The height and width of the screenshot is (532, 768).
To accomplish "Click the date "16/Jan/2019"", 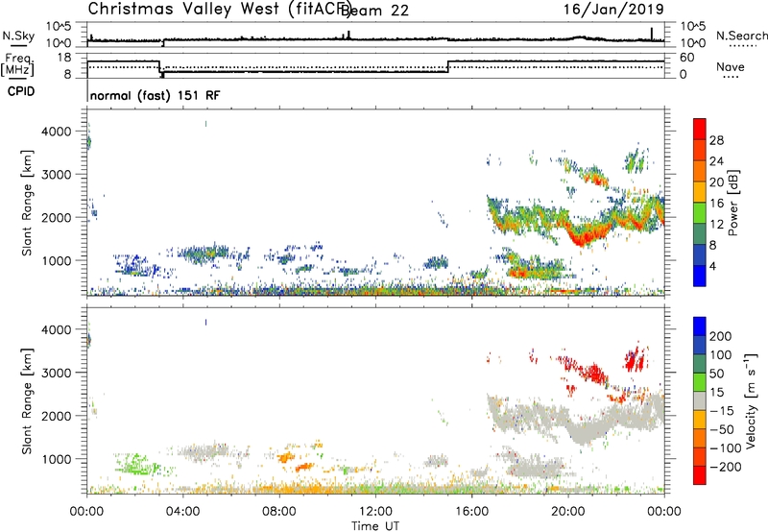I will (613, 10).
